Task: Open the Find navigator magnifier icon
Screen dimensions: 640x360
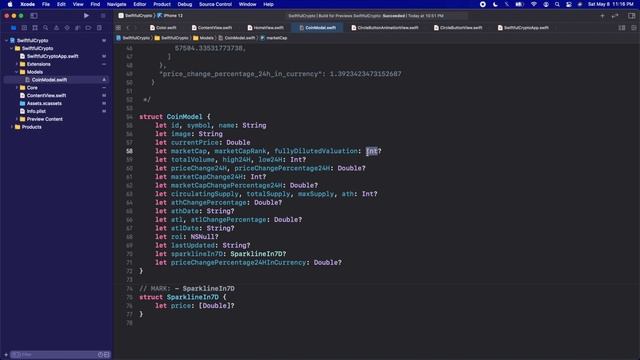Action: [x=45, y=28]
